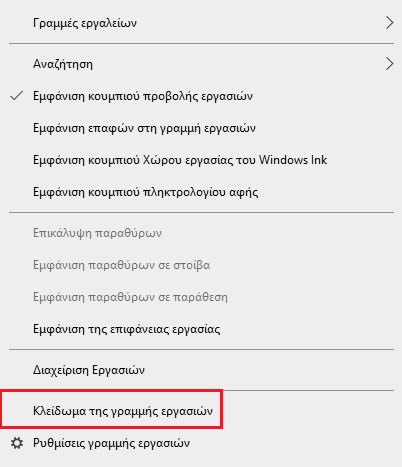Launch Task Manager from the context menu
The width and height of the screenshot is (402, 467).
pyautogui.click(x=201, y=370)
